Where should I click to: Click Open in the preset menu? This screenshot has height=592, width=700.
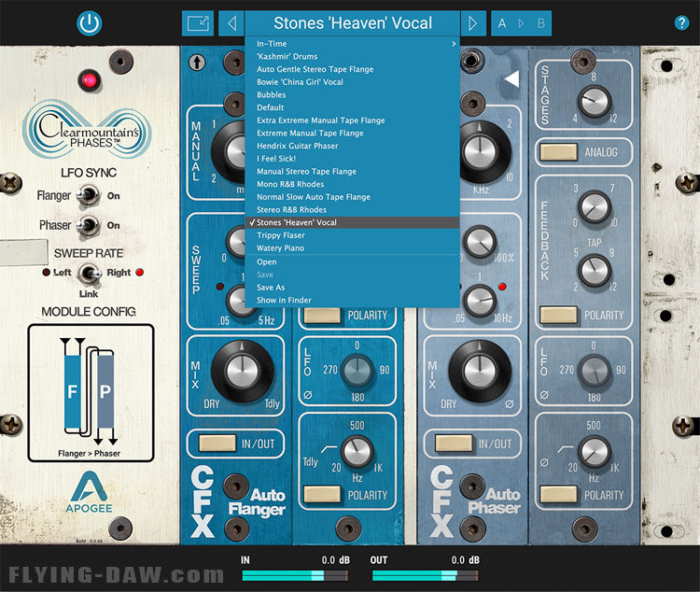[352, 261]
